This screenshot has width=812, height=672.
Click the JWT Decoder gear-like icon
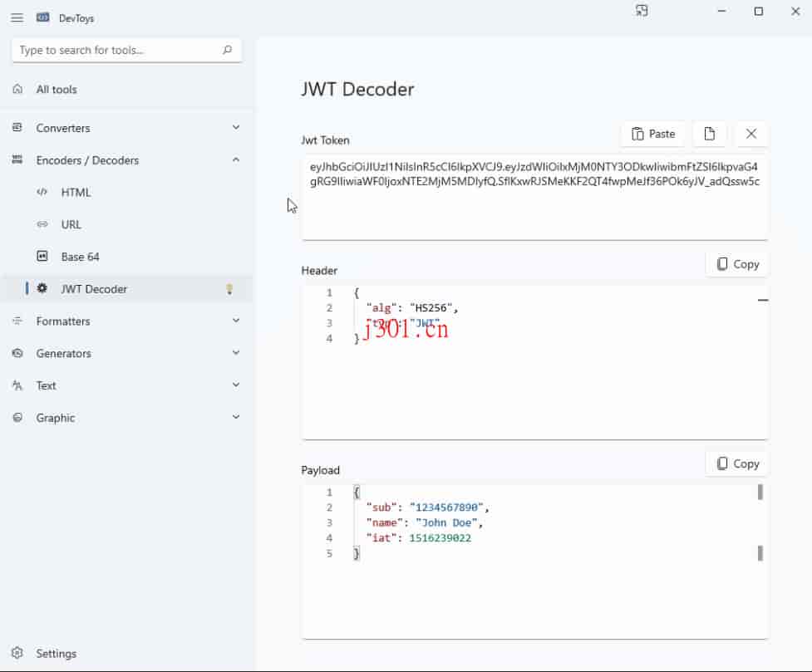pyautogui.click(x=42, y=288)
